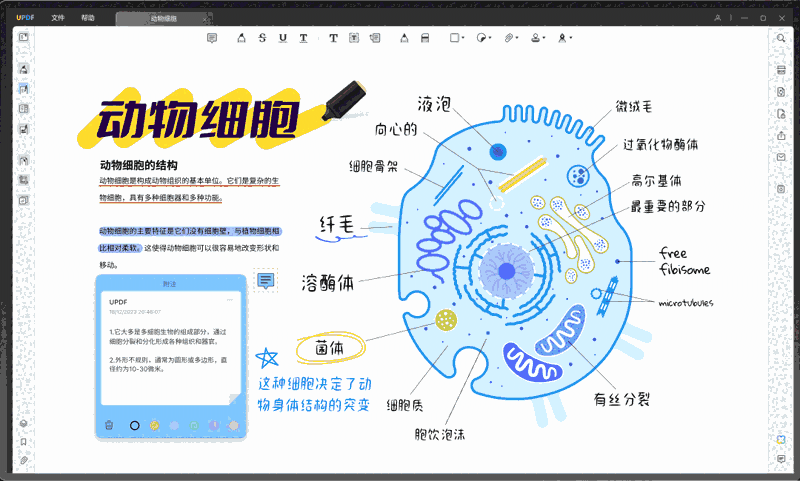Choose the black-outlined white note color

[135, 425]
